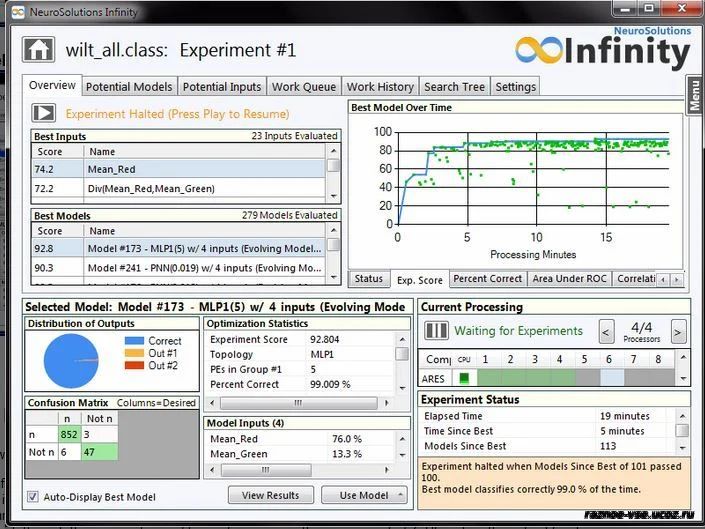Image resolution: width=705 pixels, height=529 pixels.
Task: Toggle Auto-Display Best Model checkbox
Action: click(x=33, y=496)
